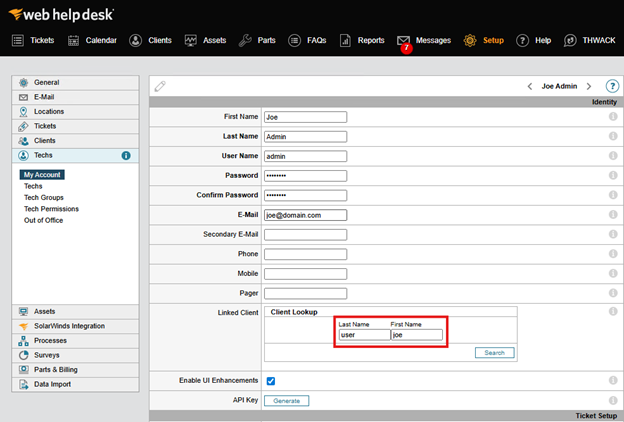Image resolution: width=624 pixels, height=422 pixels.
Task: Click the blue help question mark icon
Action: (612, 86)
